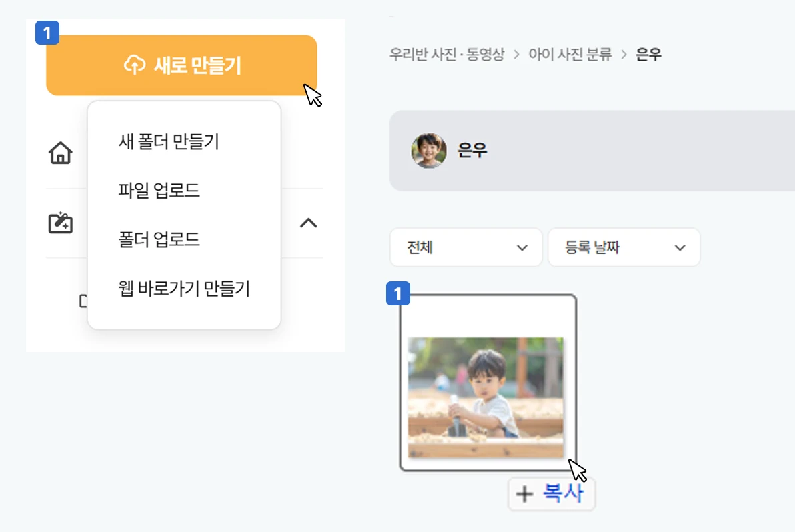Expand the 등록 날짜 sort dropdown
The image size is (795, 532).
[624, 247]
